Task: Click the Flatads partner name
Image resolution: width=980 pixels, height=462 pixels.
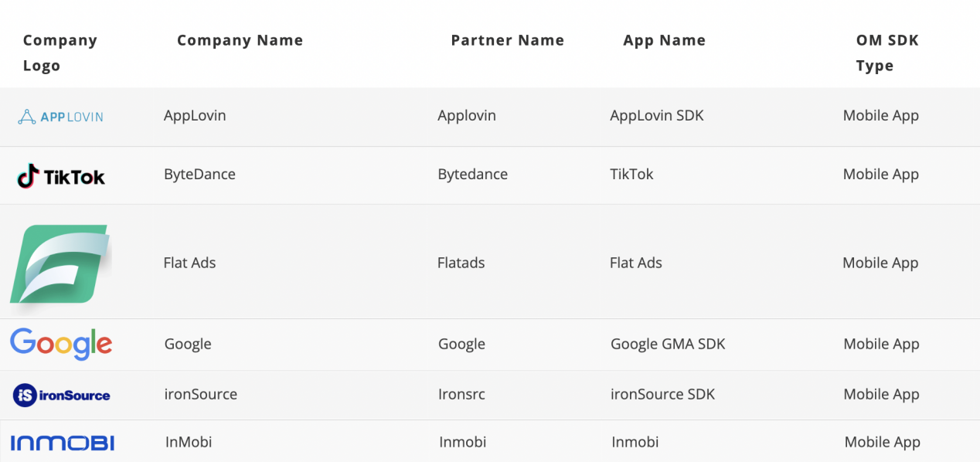Action: (461, 263)
